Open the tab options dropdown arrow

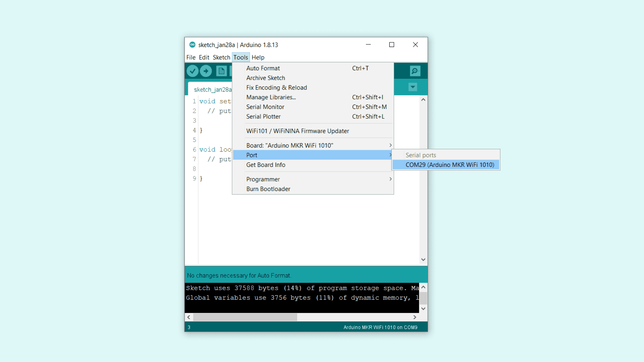(413, 87)
